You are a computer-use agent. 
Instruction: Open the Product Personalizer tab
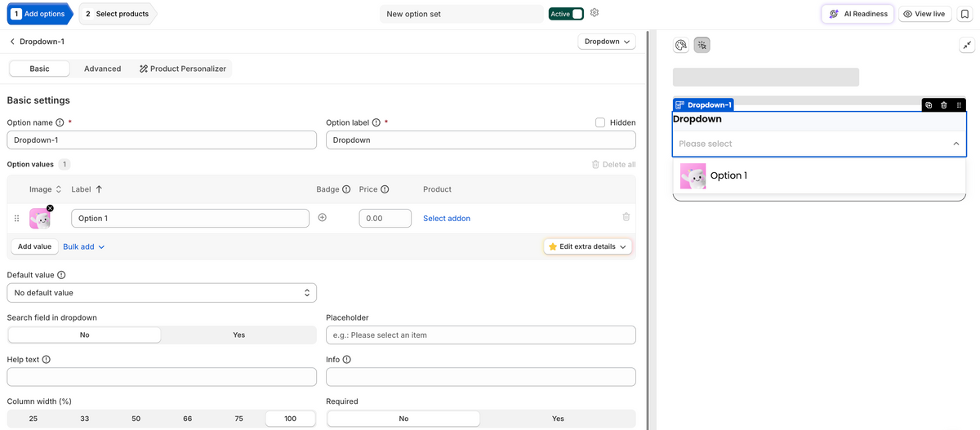click(183, 69)
